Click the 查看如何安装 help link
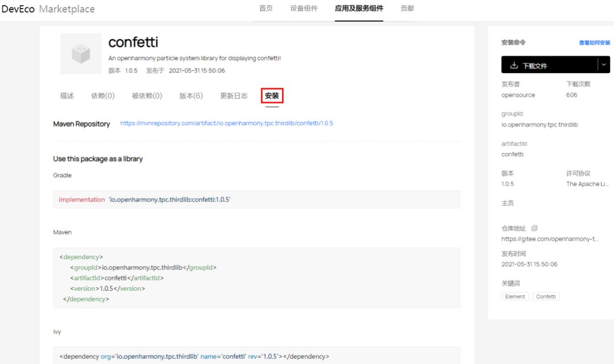This screenshot has width=614, height=364. (595, 43)
